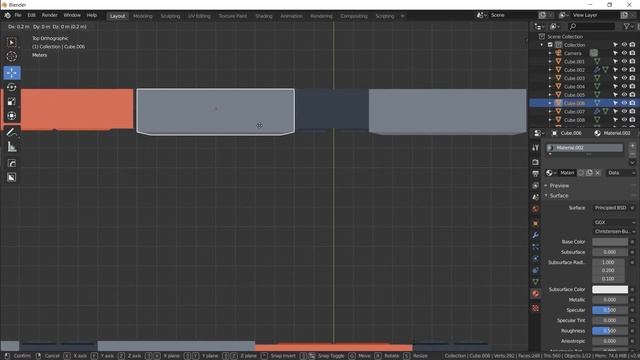Click the outliner search field

tap(591, 27)
